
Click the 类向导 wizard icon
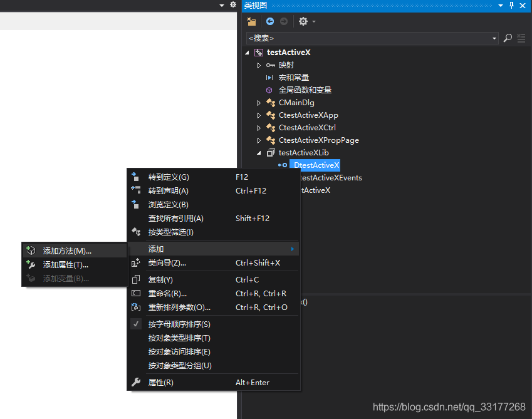pyautogui.click(x=136, y=262)
